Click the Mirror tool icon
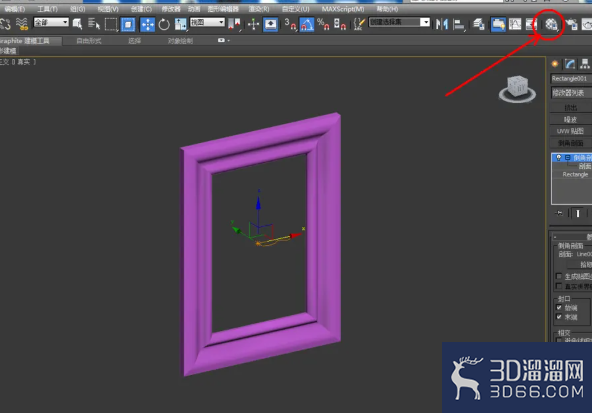Image resolution: width=592 pixels, height=413 pixels. coord(442,24)
